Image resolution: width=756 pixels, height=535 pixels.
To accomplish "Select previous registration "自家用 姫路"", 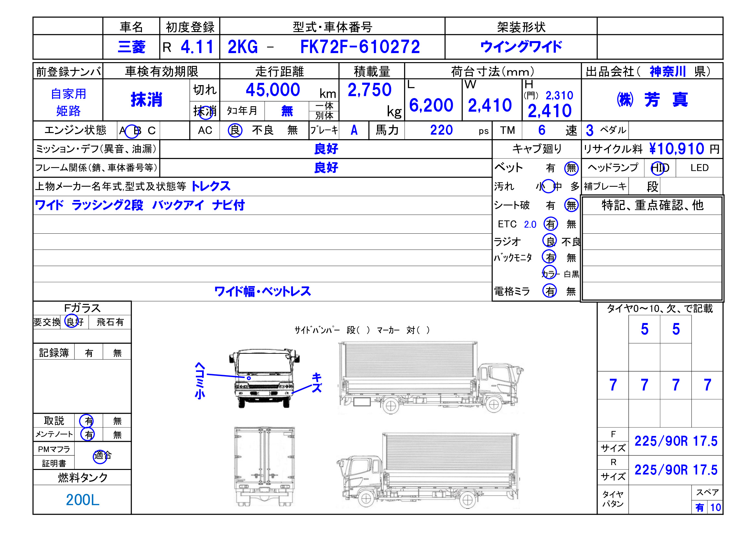I will pyautogui.click(x=69, y=102).
